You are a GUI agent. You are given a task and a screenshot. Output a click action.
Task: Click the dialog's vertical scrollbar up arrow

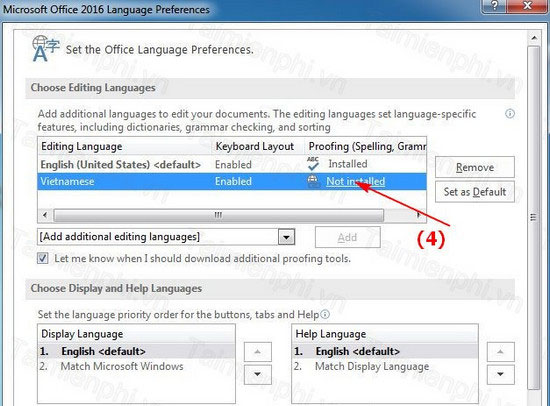coord(534,38)
